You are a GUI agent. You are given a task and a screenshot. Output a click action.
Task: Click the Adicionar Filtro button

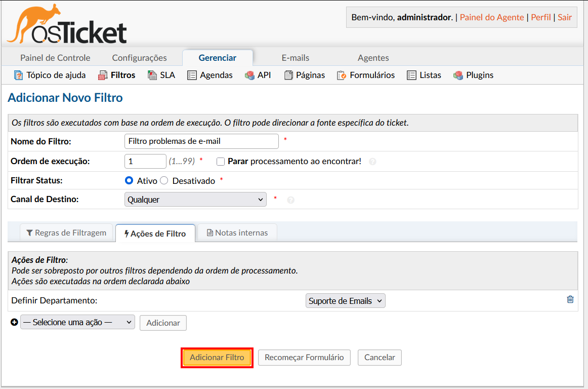coord(217,357)
